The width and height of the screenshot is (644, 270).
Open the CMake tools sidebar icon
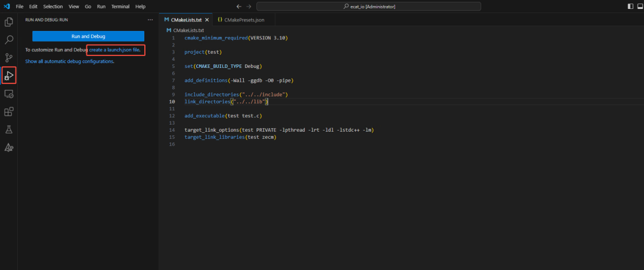(x=8, y=148)
